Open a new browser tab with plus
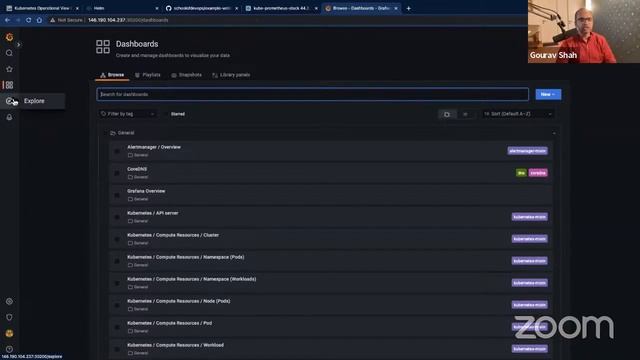Image resolution: width=640 pixels, height=360 pixels. 409,8
